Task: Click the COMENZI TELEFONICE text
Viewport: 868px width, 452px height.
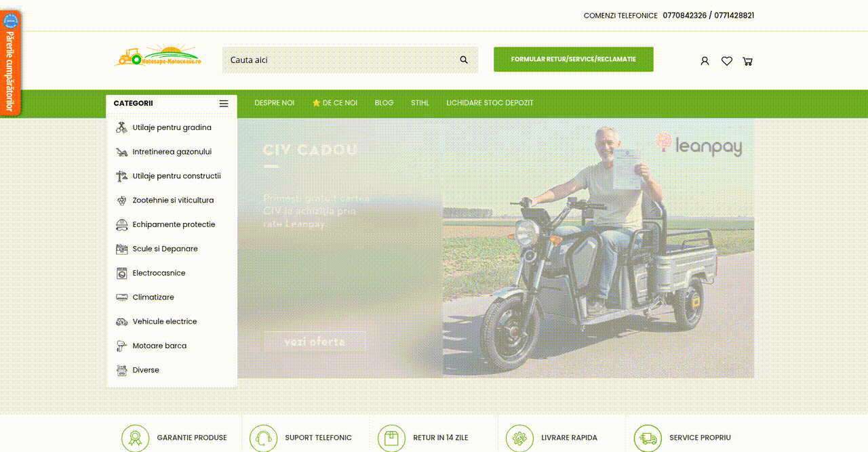Action: click(620, 16)
